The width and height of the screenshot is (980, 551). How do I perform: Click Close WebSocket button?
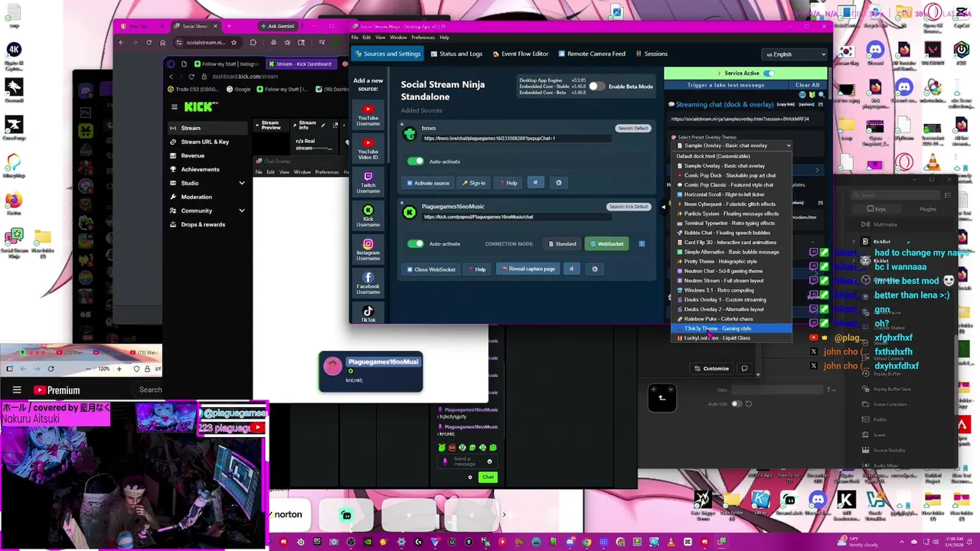click(430, 269)
